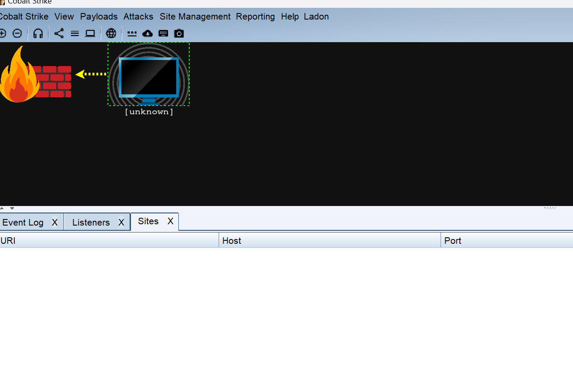Open credentials view password icon
This screenshot has width=573, height=392.
[x=132, y=33]
